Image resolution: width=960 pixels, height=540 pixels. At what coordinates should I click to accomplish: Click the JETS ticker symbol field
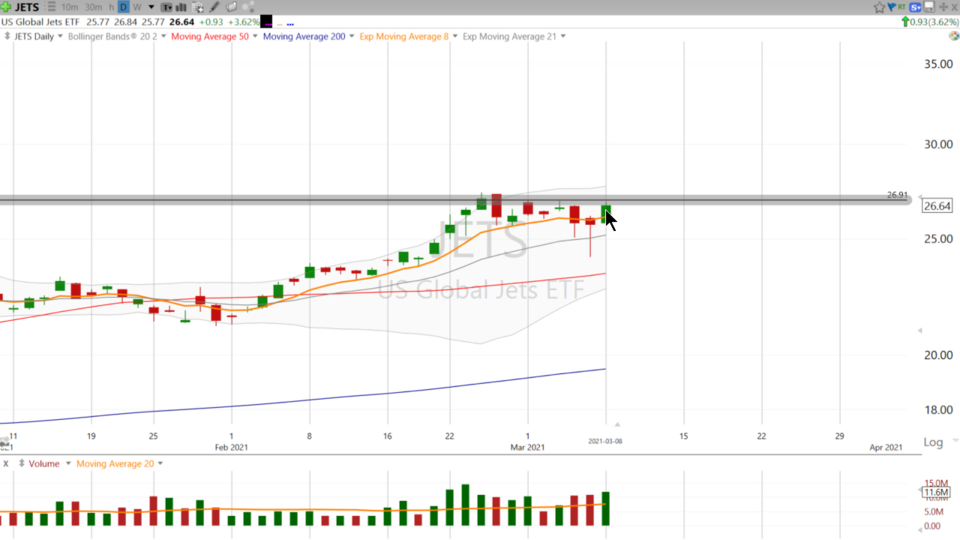pyautogui.click(x=27, y=7)
